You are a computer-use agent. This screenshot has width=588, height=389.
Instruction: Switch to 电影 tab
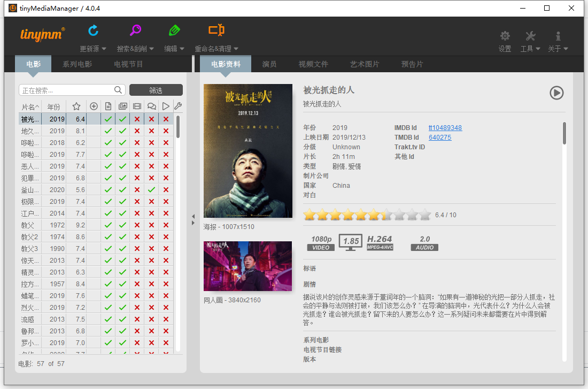point(33,64)
